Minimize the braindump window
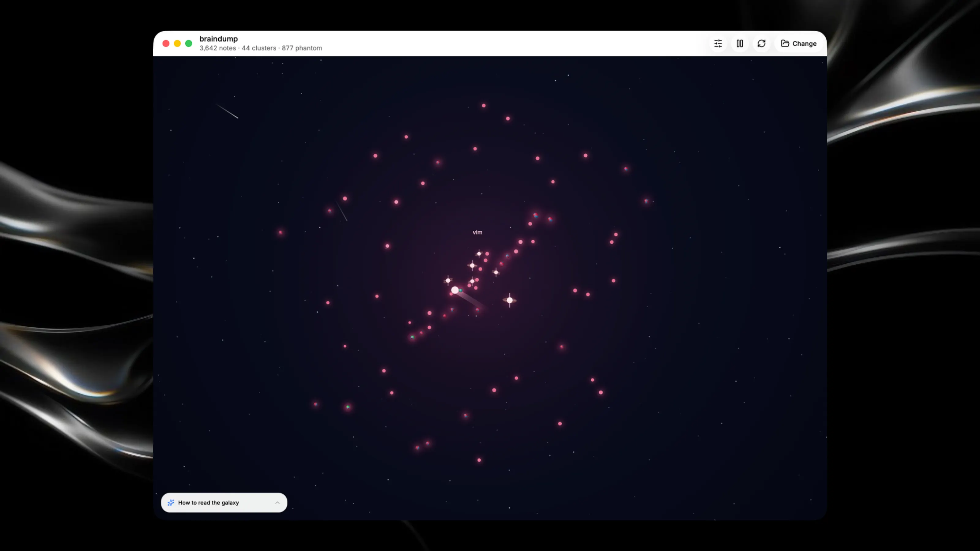980x551 pixels. 177,43
